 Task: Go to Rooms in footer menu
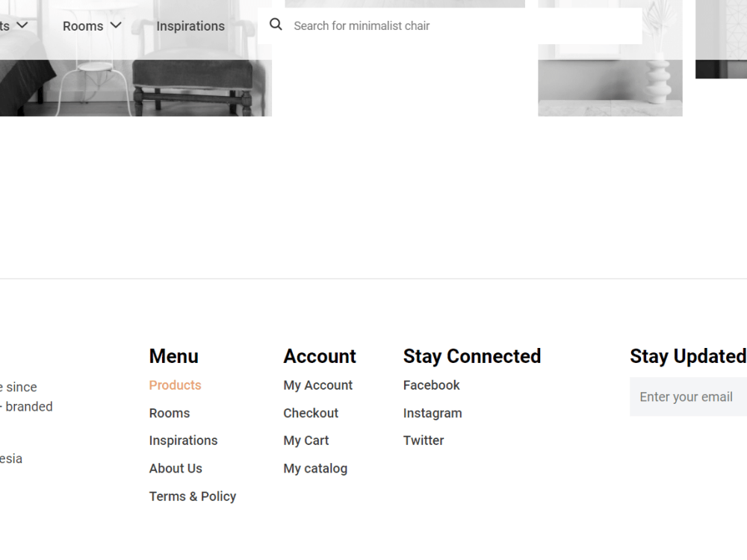(x=169, y=414)
